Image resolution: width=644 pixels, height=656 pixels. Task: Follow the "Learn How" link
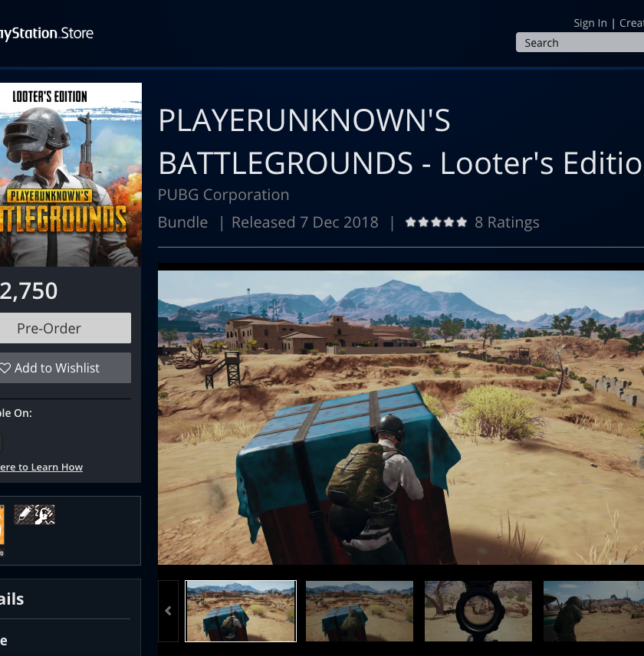tap(41, 467)
